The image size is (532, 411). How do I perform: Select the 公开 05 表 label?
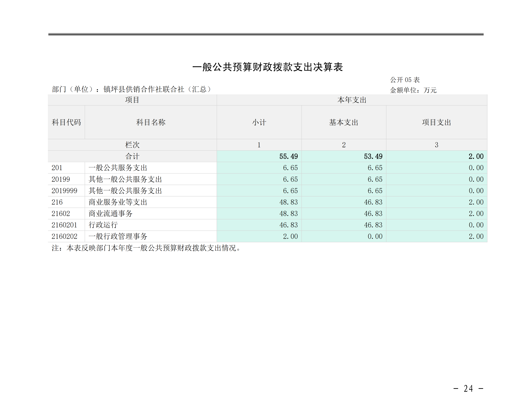tap(405, 80)
